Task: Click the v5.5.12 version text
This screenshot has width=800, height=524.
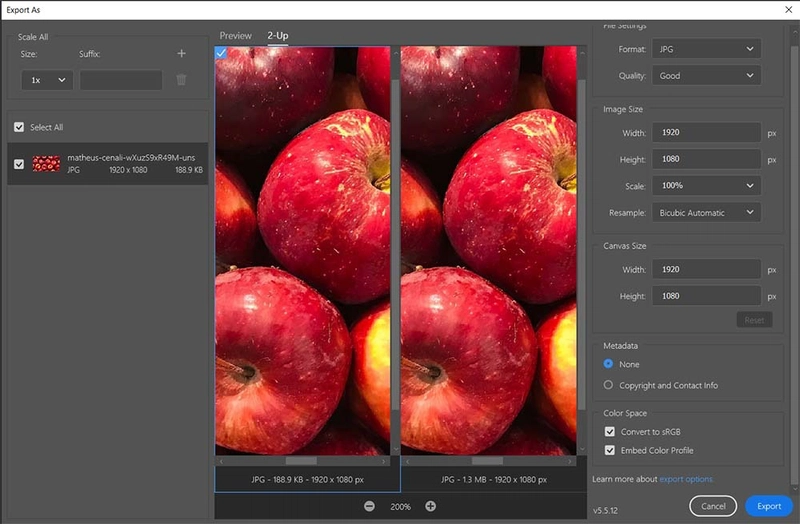Action: 605,510
